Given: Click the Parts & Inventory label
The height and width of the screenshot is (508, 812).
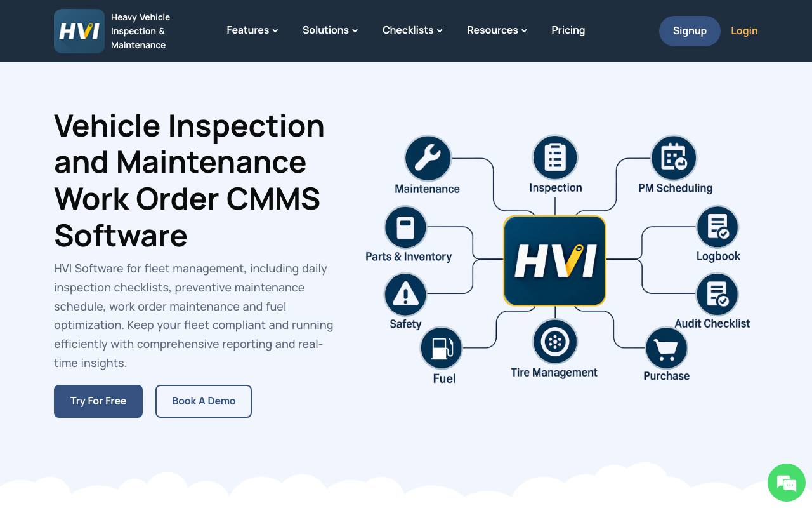Looking at the screenshot, I should pos(409,257).
